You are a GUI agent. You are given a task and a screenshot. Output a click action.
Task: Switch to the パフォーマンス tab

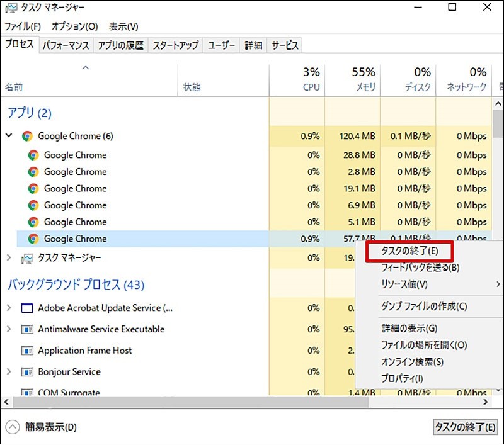click(66, 45)
